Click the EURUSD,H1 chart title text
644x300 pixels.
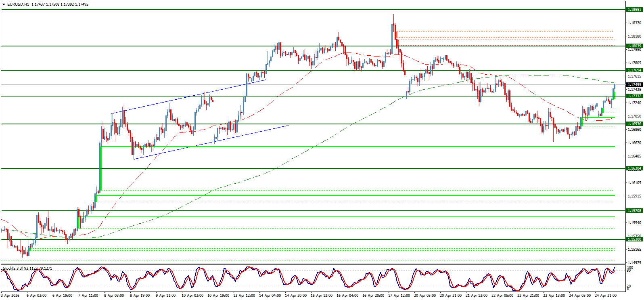[18, 4]
